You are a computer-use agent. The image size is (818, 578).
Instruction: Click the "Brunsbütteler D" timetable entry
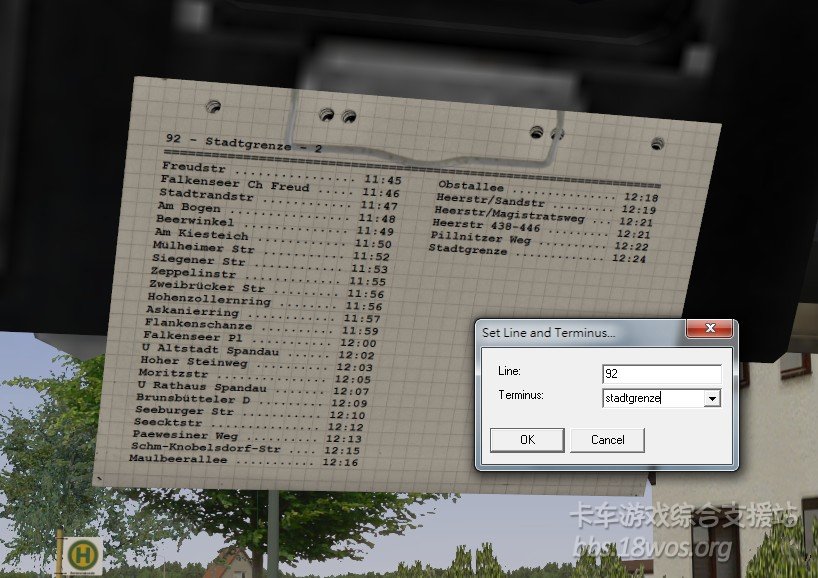tap(193, 398)
